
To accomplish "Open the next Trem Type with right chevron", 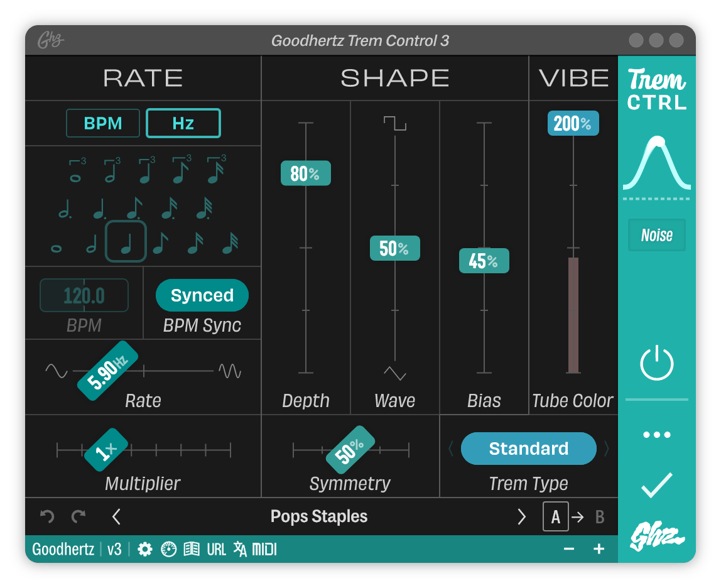I will (x=606, y=449).
